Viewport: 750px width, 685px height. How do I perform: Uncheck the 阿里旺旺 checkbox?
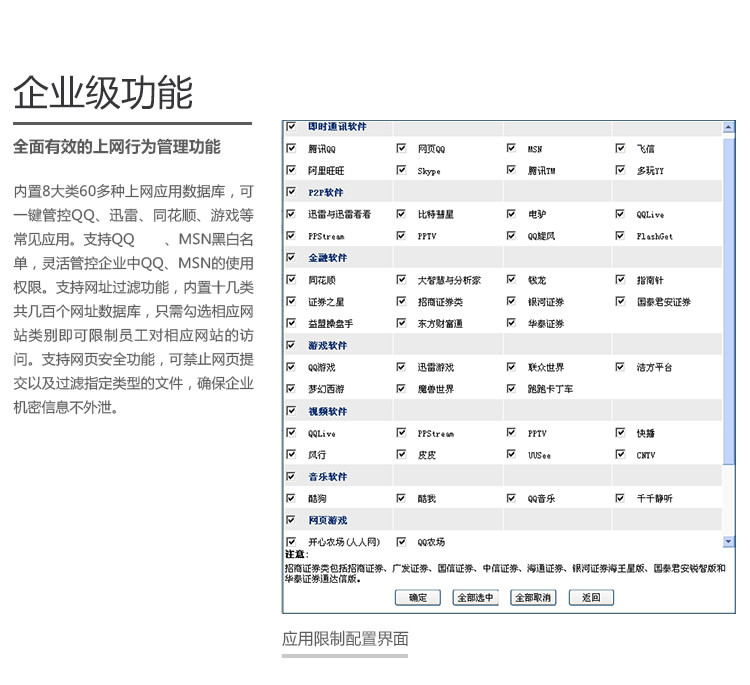[x=292, y=171]
